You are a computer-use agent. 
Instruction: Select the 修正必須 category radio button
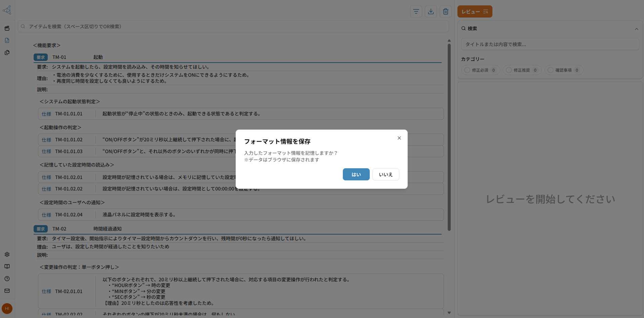pyautogui.click(x=467, y=70)
